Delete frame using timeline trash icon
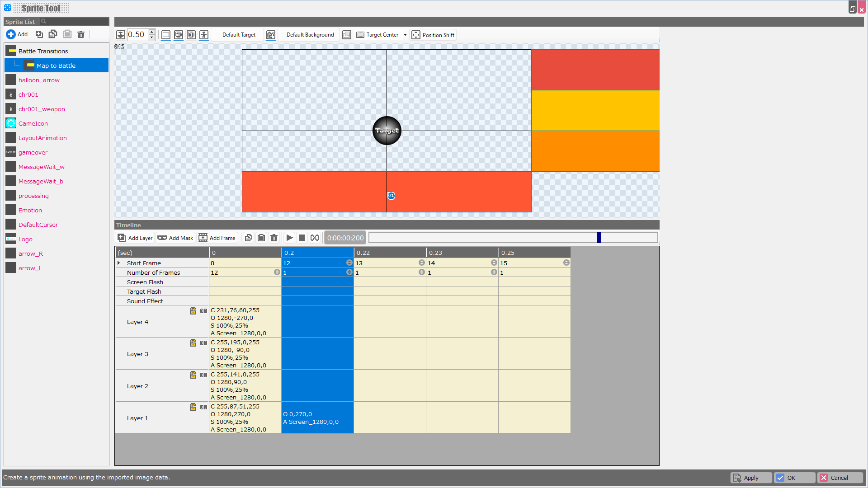Screen dimensions: 868x488 pyautogui.click(x=274, y=238)
